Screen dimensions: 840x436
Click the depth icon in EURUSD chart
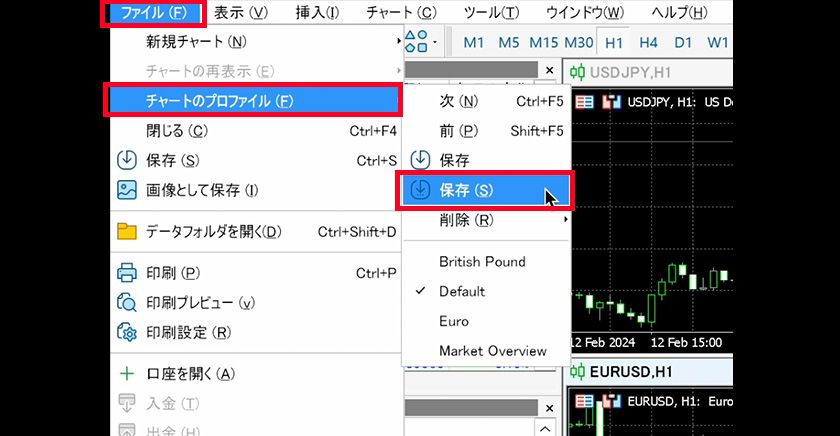coord(611,401)
